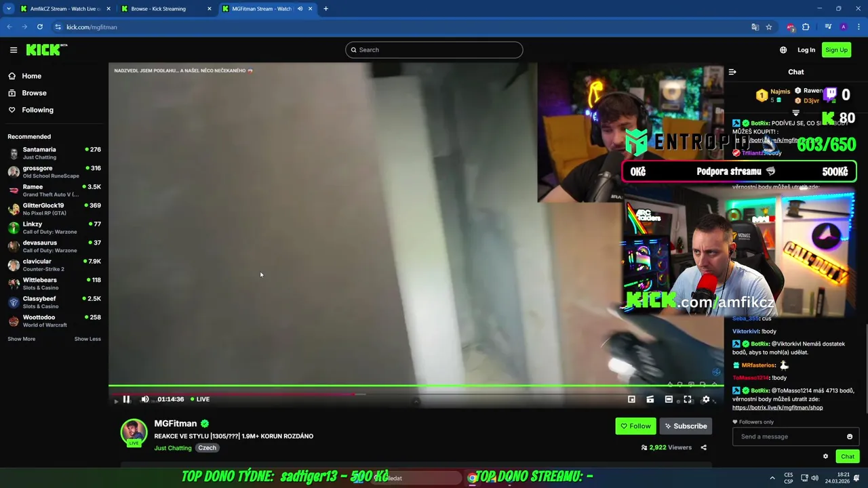Screen dimensions: 868x488
Task: Click the Czech language tag
Action: click(207, 448)
